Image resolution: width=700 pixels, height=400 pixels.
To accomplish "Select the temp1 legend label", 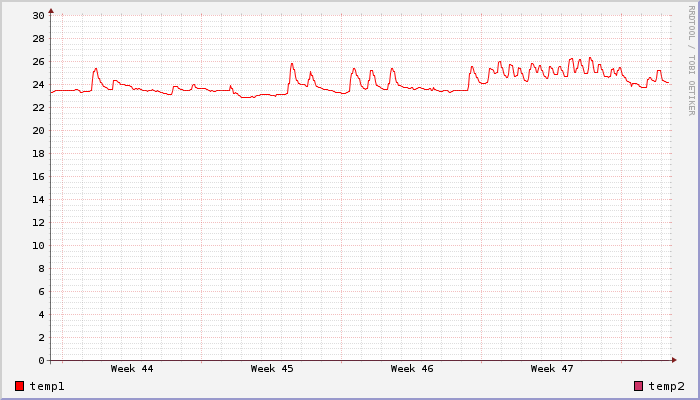I will (x=47, y=386).
